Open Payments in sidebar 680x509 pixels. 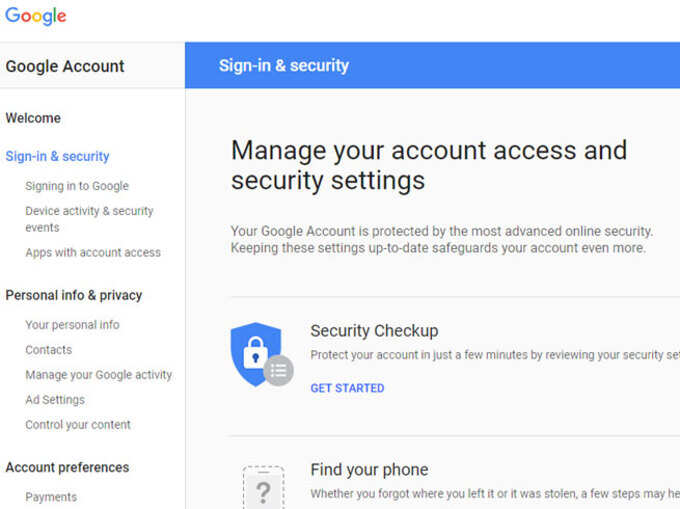51,497
